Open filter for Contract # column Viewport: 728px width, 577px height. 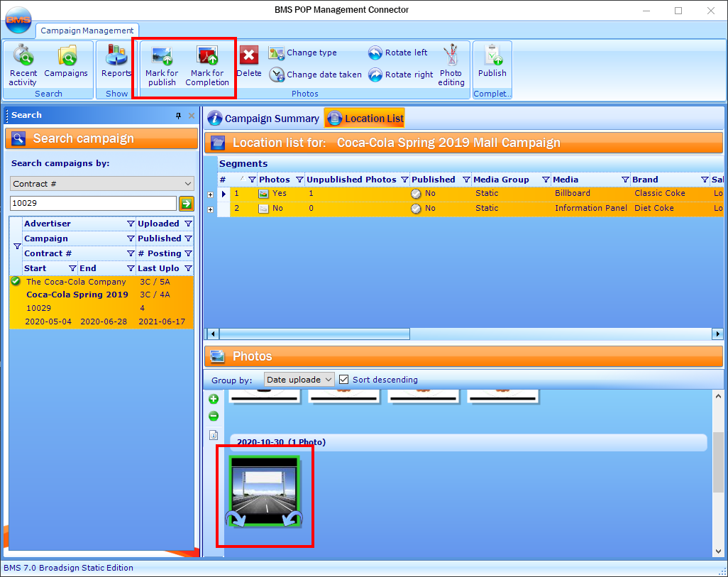[131, 253]
